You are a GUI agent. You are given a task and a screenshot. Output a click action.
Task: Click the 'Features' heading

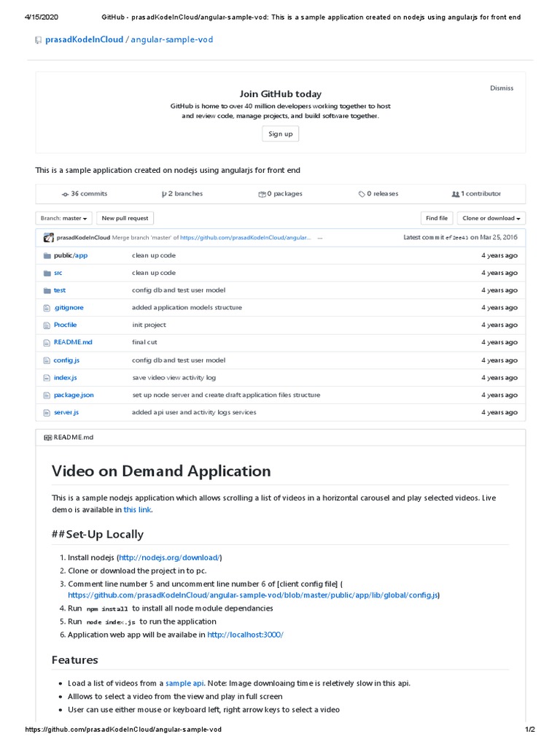point(75,660)
